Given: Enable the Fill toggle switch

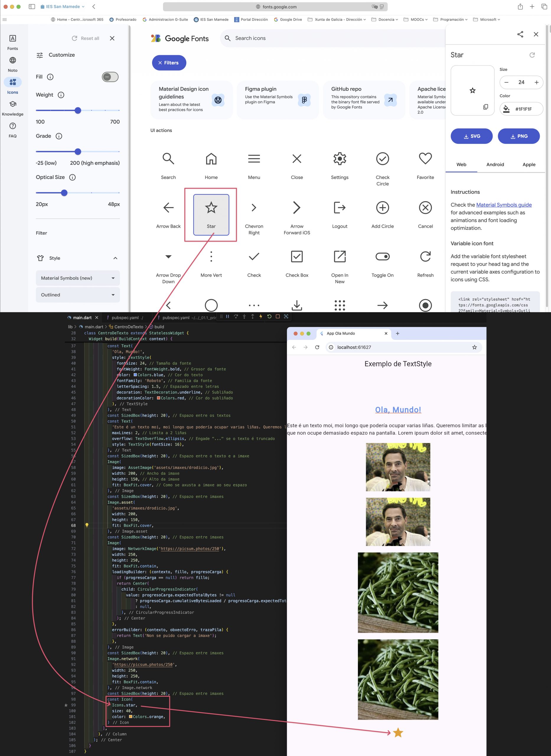Looking at the screenshot, I should pos(110,77).
